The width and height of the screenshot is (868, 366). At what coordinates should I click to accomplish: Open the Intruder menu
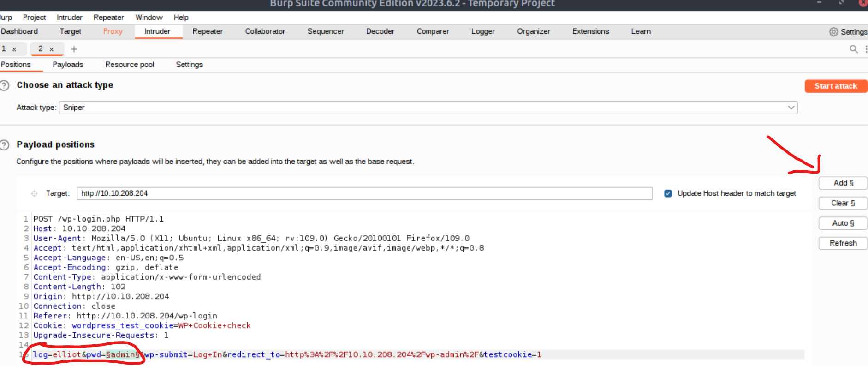(x=70, y=18)
